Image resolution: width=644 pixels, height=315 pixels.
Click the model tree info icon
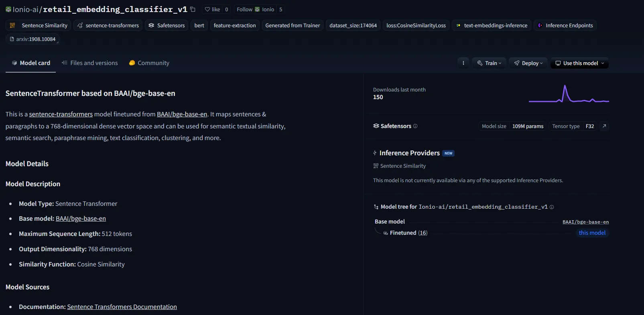[552, 207]
